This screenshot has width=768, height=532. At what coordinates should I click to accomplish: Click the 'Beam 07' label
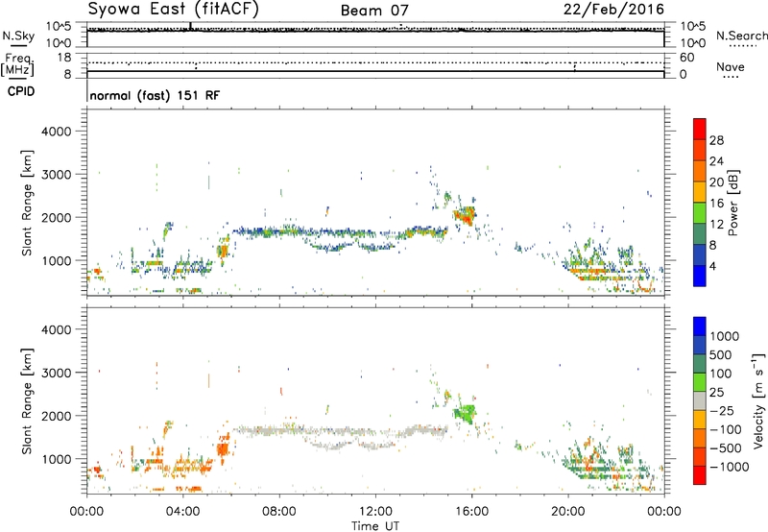(374, 11)
